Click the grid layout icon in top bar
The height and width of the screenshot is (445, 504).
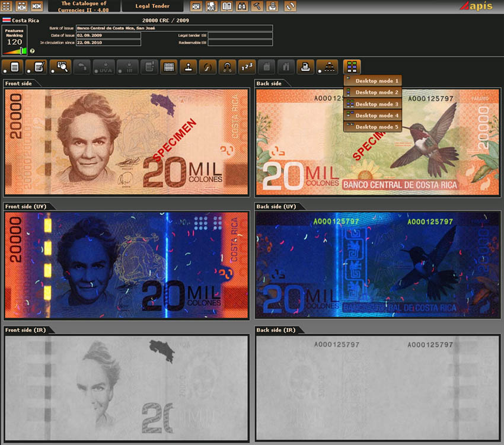[7, 6]
